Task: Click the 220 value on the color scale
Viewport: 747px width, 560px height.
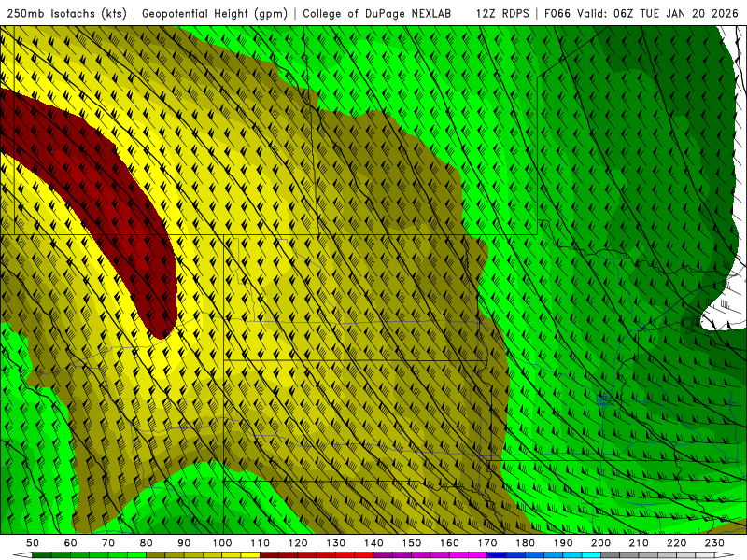Action: (x=677, y=543)
